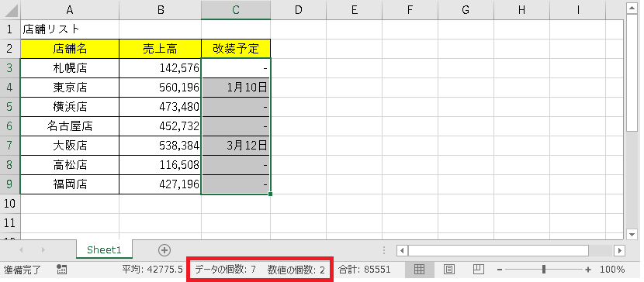Click sales value 560,196
The width and height of the screenshot is (644, 282).
click(x=161, y=88)
